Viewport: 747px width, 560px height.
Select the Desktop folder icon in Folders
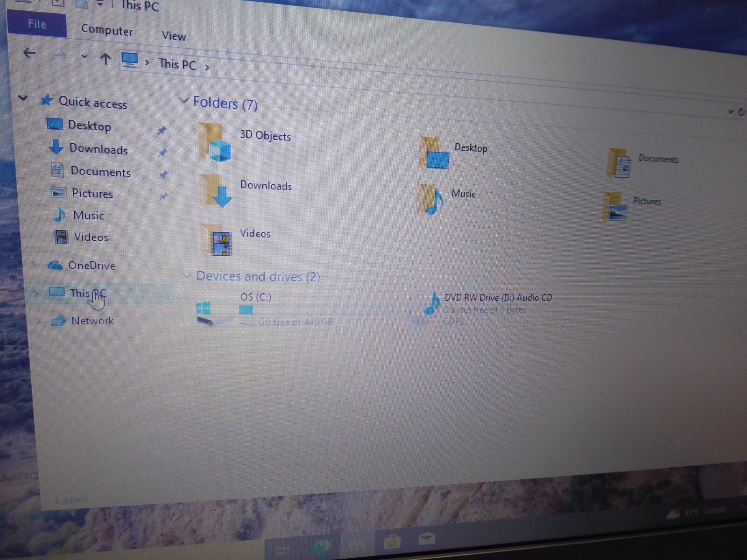click(x=434, y=153)
